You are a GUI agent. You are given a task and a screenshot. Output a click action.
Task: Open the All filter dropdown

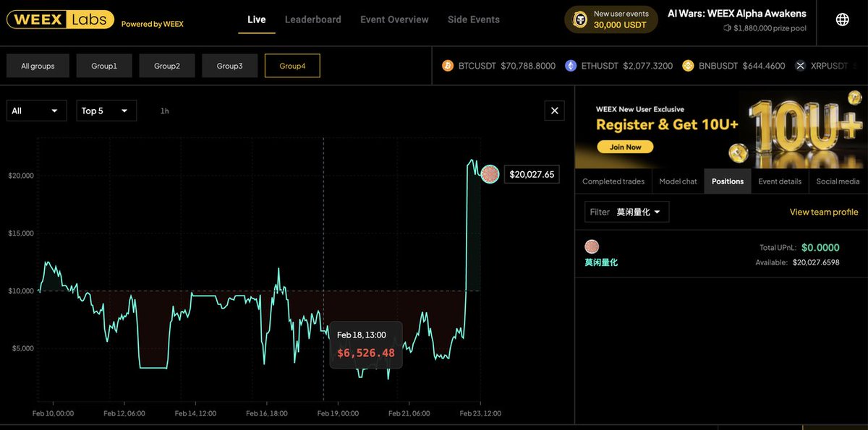coord(36,111)
